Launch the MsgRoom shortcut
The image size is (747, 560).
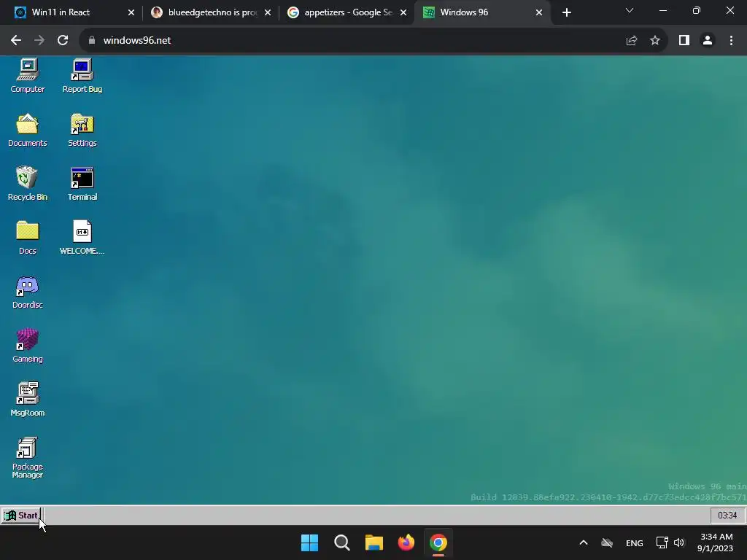(28, 400)
